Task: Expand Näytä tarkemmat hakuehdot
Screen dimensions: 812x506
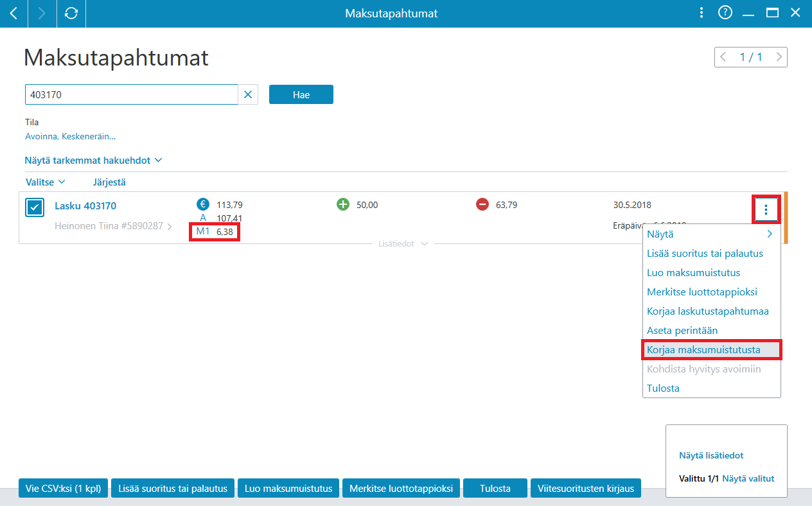Action: (94, 160)
